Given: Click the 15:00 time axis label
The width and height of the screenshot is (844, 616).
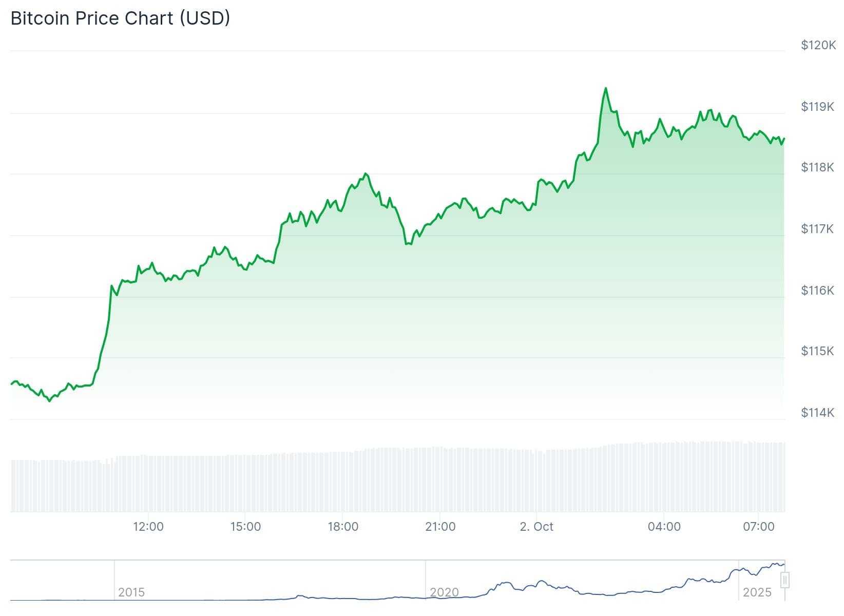Looking at the screenshot, I should pyautogui.click(x=245, y=527).
